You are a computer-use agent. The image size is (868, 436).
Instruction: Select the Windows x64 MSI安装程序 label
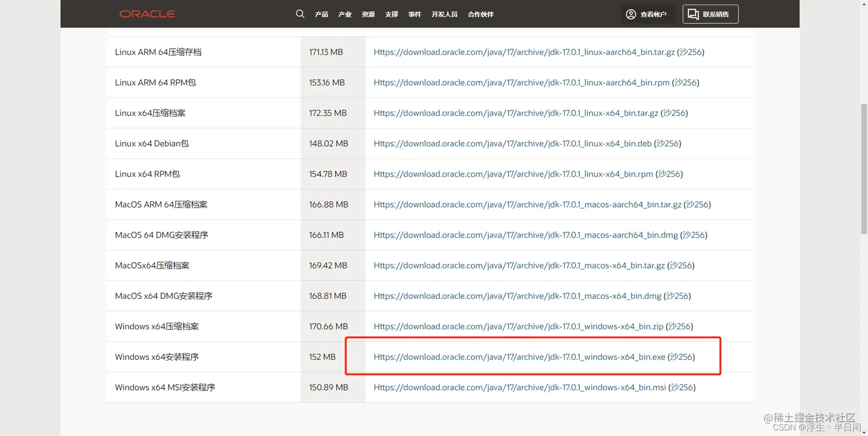click(165, 387)
